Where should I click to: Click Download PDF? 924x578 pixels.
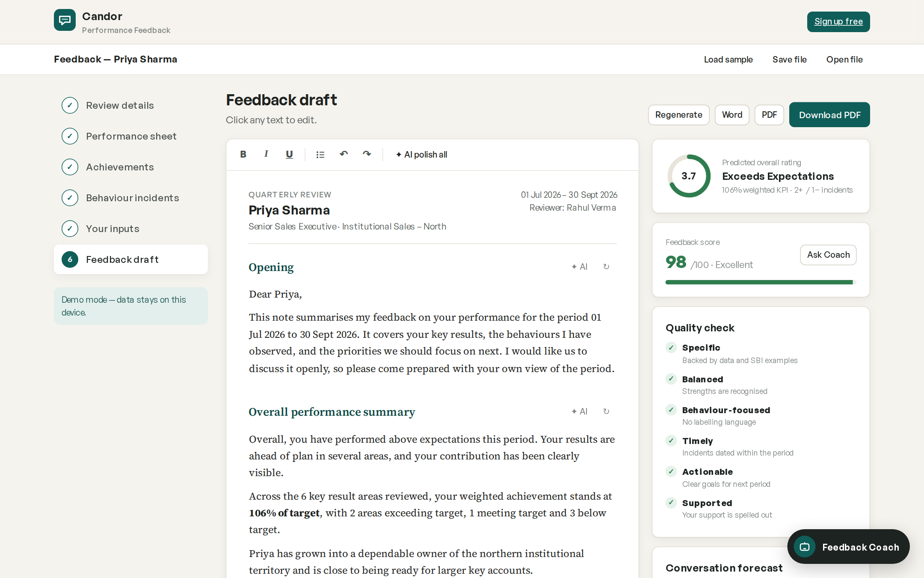point(829,115)
